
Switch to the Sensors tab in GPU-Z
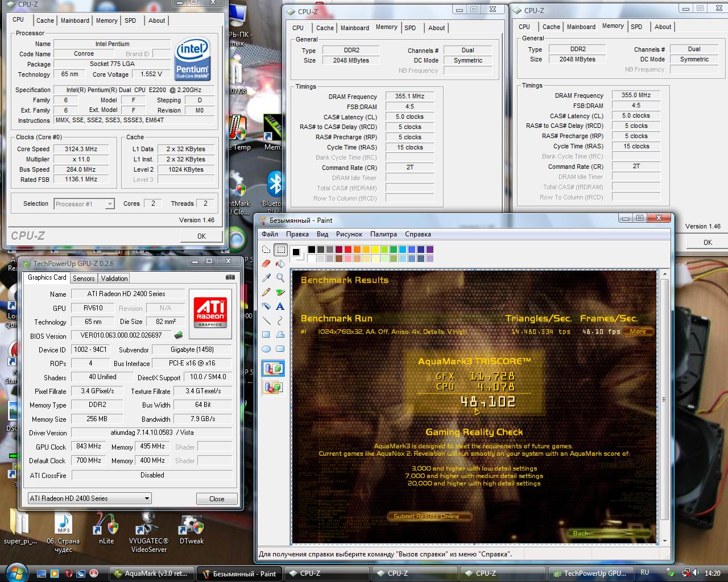[84, 278]
